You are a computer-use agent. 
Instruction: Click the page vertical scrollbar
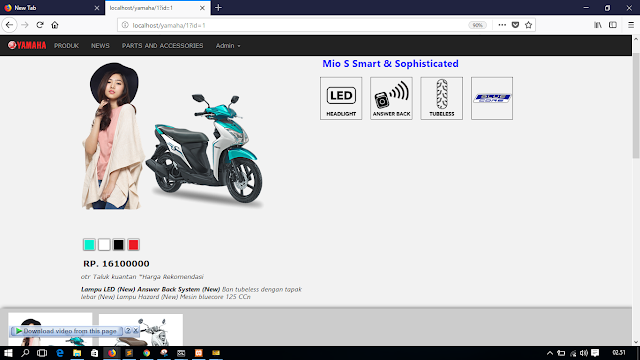point(636,106)
